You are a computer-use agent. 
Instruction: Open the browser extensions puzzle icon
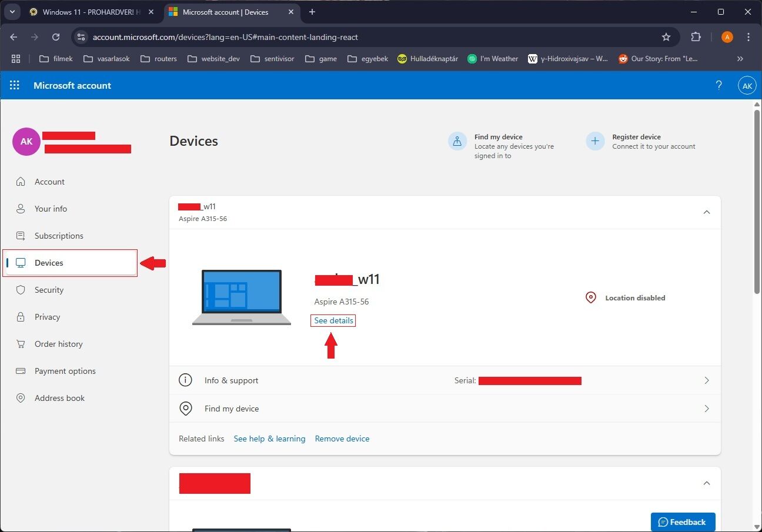tap(696, 37)
